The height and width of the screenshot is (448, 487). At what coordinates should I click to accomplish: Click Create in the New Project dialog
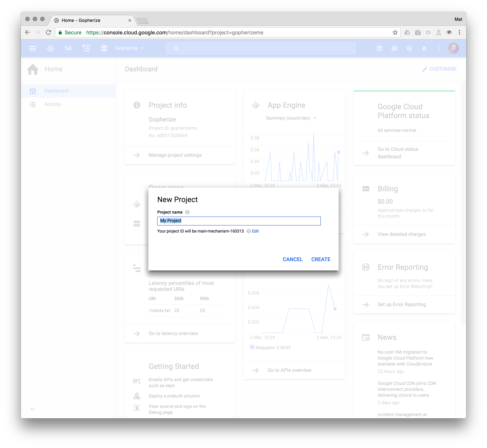point(321,259)
